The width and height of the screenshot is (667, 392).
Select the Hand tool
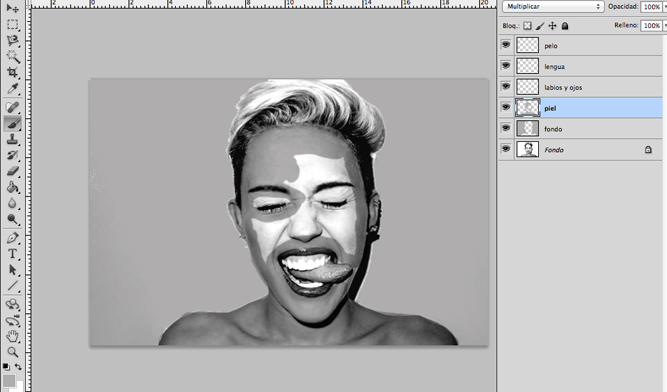point(12,336)
